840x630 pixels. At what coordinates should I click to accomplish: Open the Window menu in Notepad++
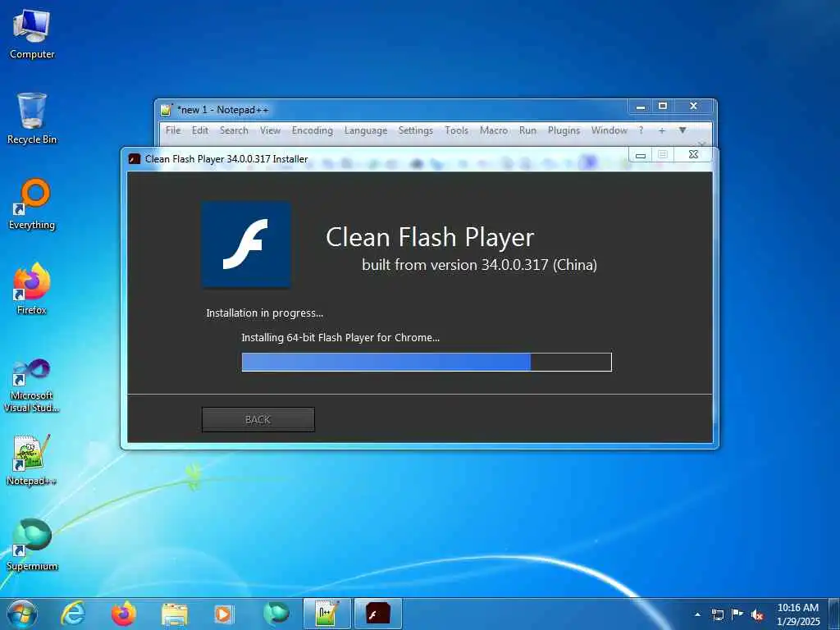[609, 130]
